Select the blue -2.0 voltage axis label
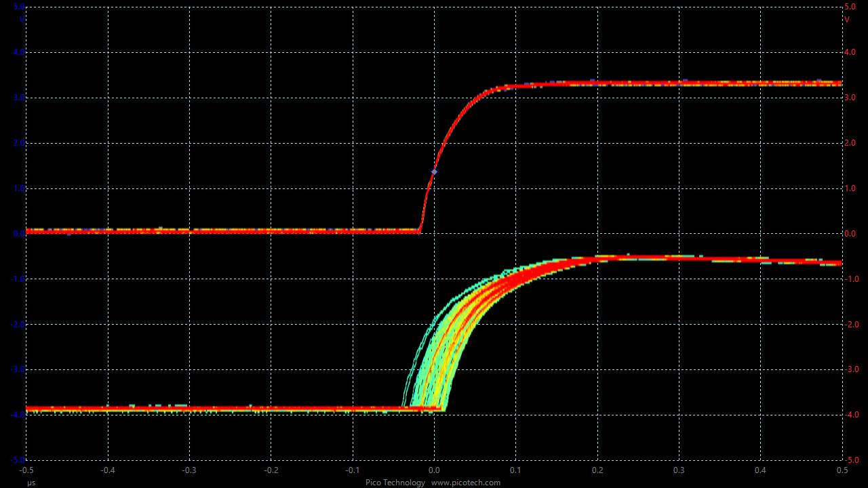Screen dimensions: 868x488 pyautogui.click(x=18, y=324)
